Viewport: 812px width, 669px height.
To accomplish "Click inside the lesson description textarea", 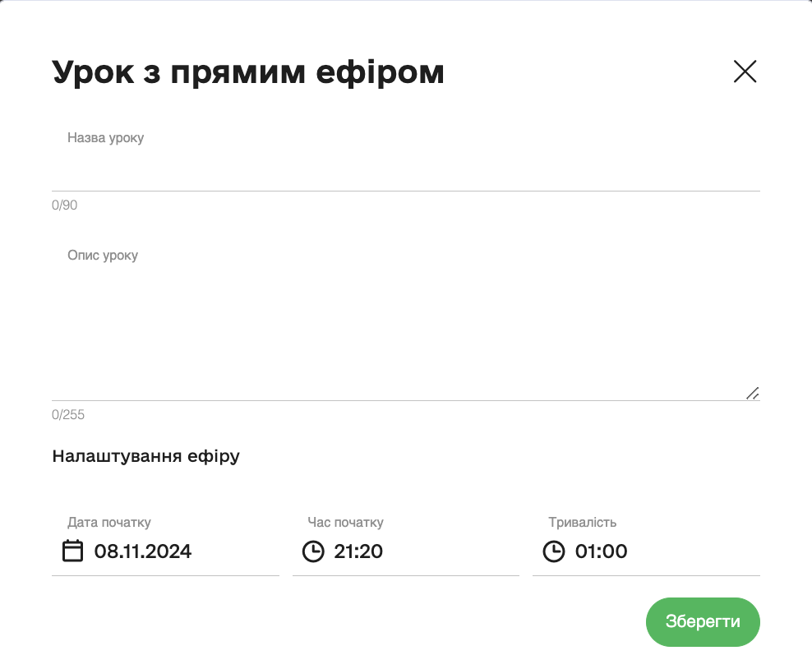I will 405,329.
